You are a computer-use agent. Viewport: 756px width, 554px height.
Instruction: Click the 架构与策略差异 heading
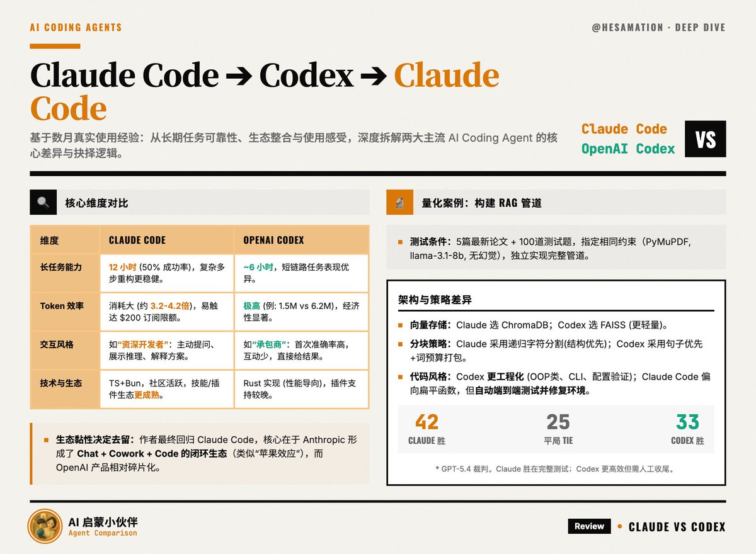(435, 300)
